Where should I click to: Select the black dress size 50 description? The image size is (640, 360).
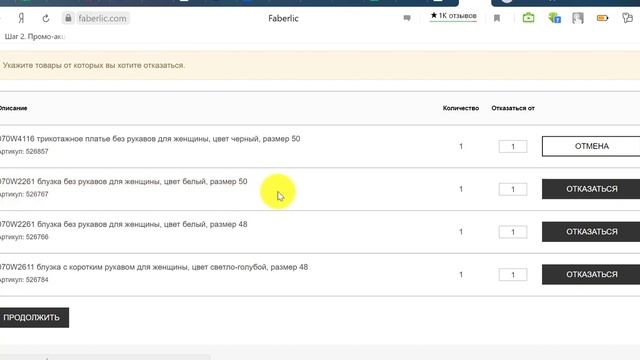coord(150,139)
